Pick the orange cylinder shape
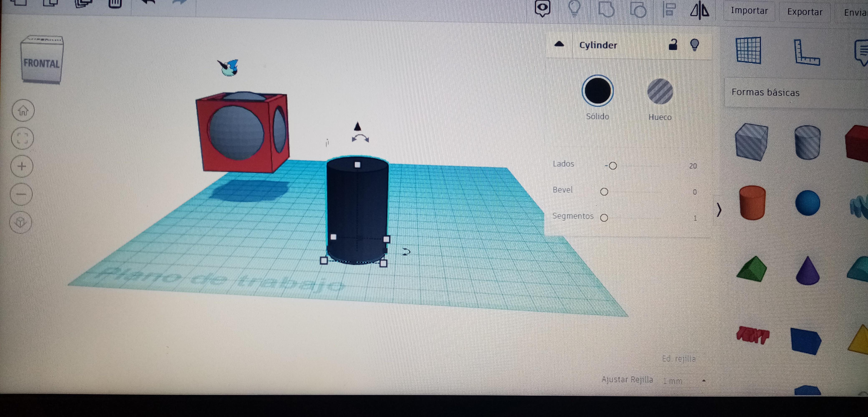The image size is (868, 417). coord(752,203)
